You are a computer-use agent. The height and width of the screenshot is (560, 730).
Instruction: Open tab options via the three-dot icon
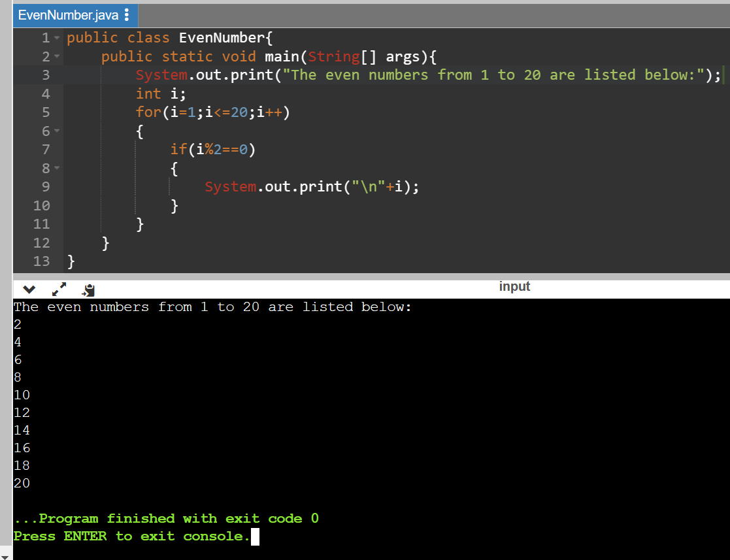[x=127, y=15]
